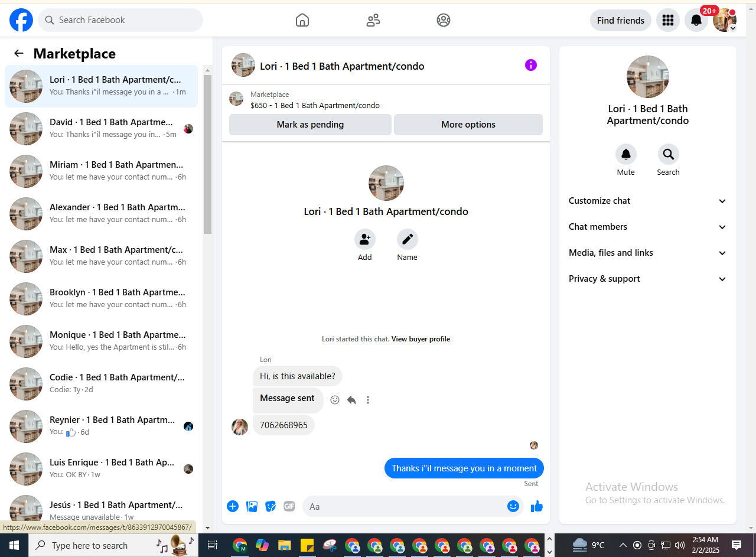Click the Thanks i"il message you bubble

tap(464, 468)
